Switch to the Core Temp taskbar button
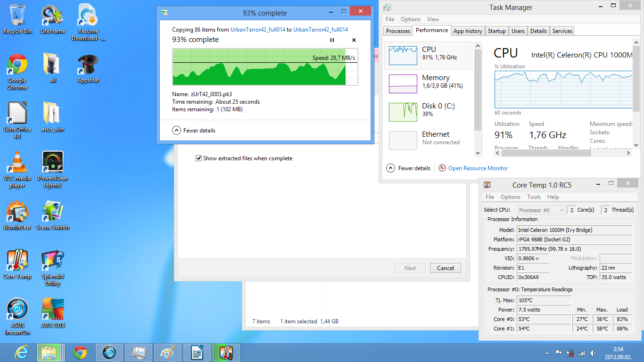The height and width of the screenshot is (362, 644). click(226, 353)
